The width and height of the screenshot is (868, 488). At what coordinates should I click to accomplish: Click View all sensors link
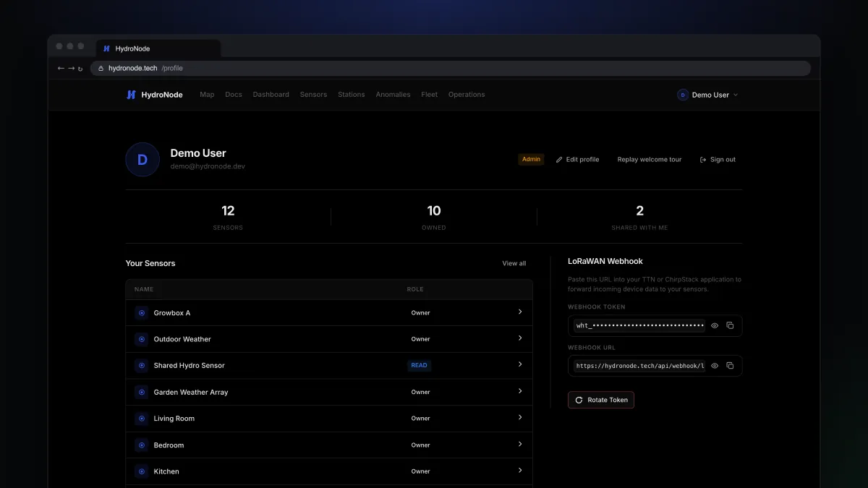tap(514, 263)
